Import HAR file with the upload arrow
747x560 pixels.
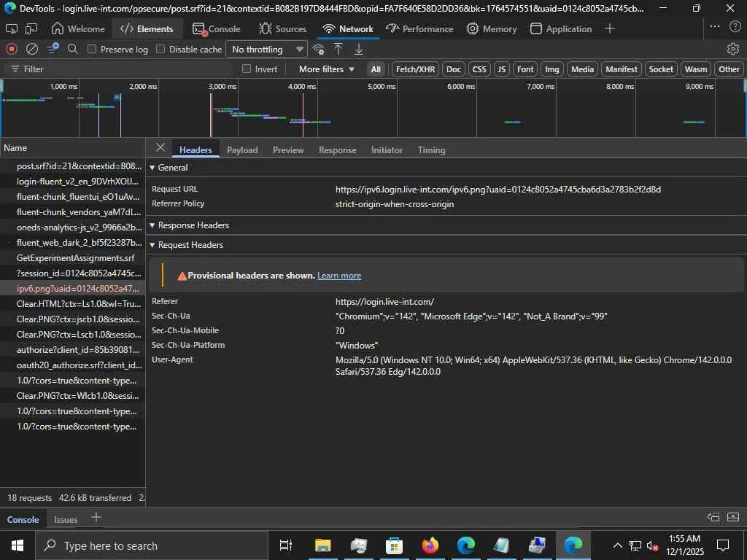[338, 49]
